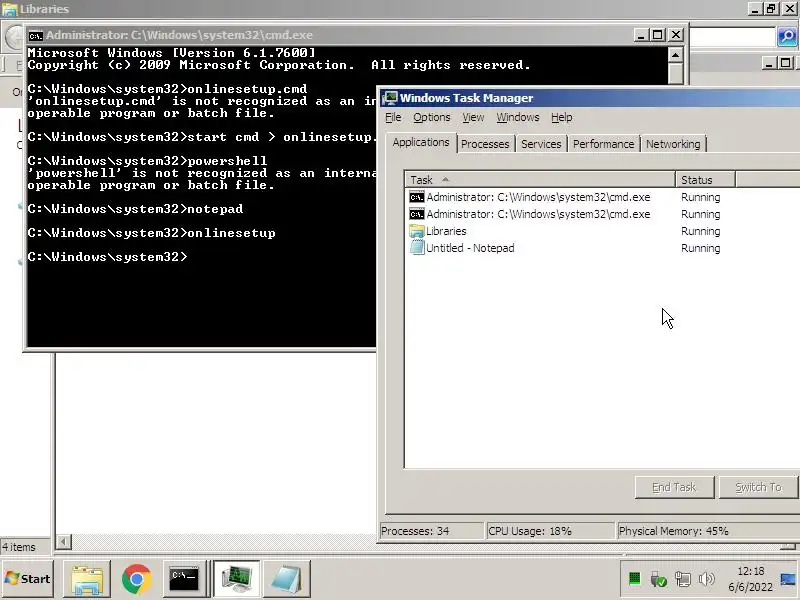Click the network tray icon
This screenshot has height=600, width=800.
pos(683,579)
